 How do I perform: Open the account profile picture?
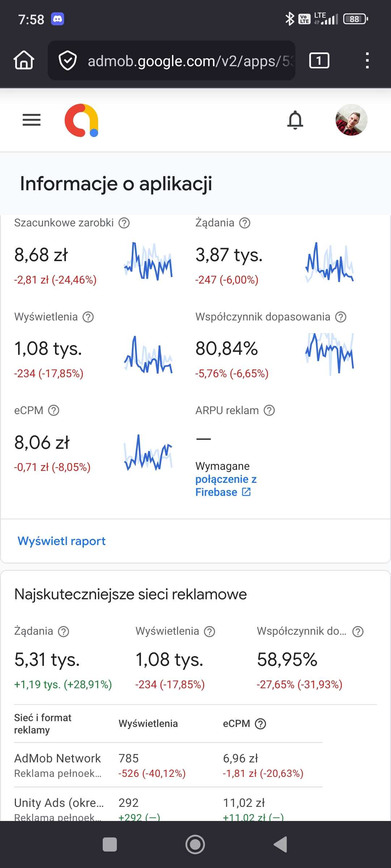coord(351,120)
